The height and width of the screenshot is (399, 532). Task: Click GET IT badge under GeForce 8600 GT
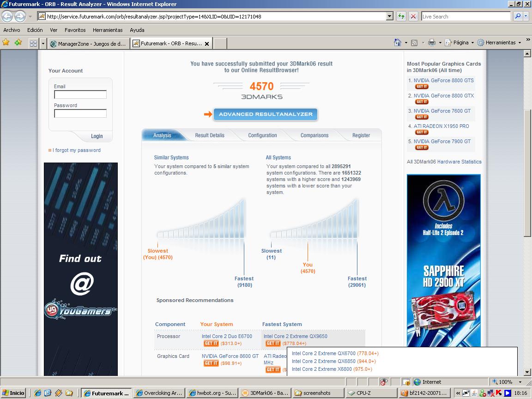[211, 363]
